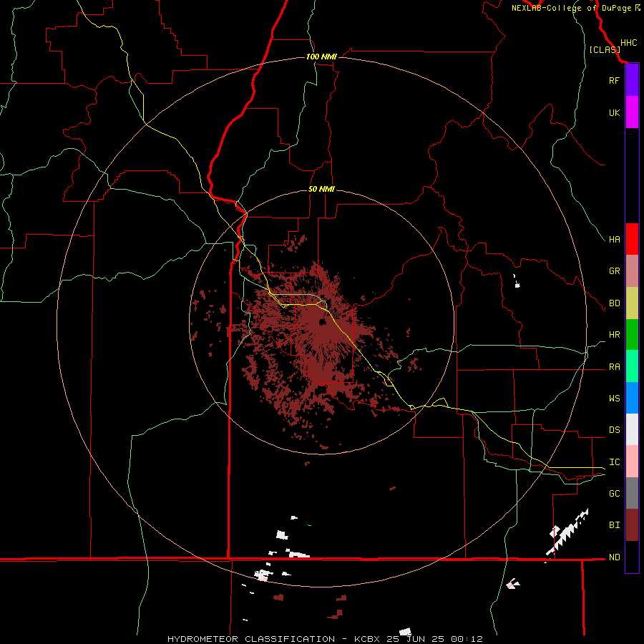Click the RA light green legend swatch
The width and height of the screenshot is (644, 644).
point(632,366)
